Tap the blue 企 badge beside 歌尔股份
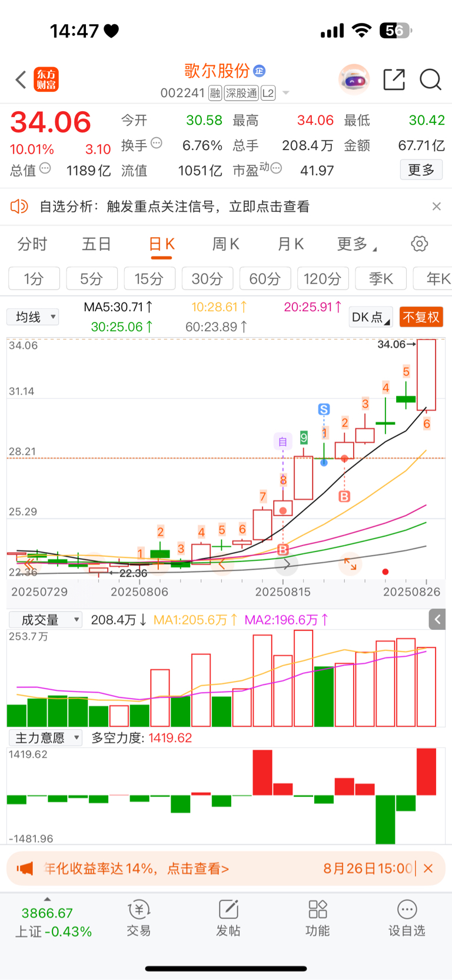Image resolution: width=452 pixels, height=980 pixels. pos(259,71)
